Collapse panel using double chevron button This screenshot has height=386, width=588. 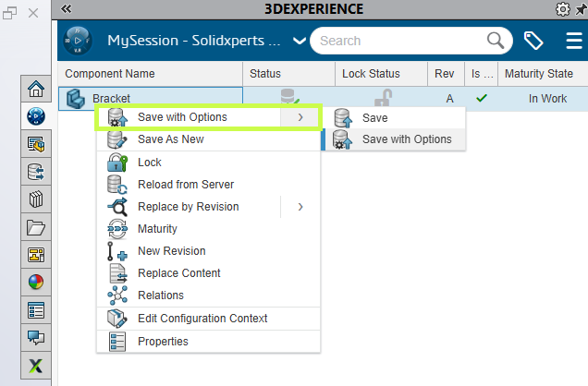[66, 9]
